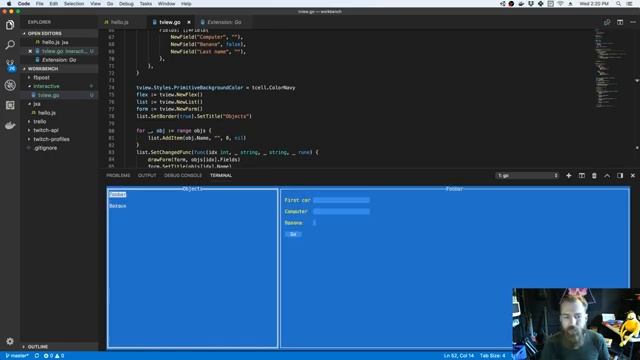Switch to the Output panel tab
Screen dimensions: 640x360
tap(147, 176)
